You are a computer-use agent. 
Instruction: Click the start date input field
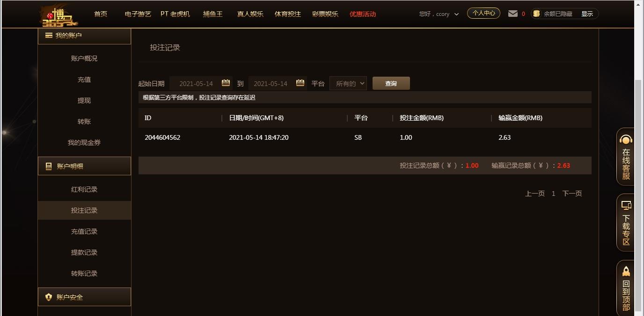tap(201, 84)
